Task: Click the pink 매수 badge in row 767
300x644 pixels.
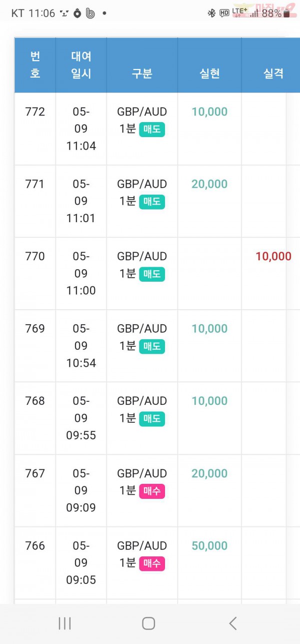Action: click(x=152, y=491)
